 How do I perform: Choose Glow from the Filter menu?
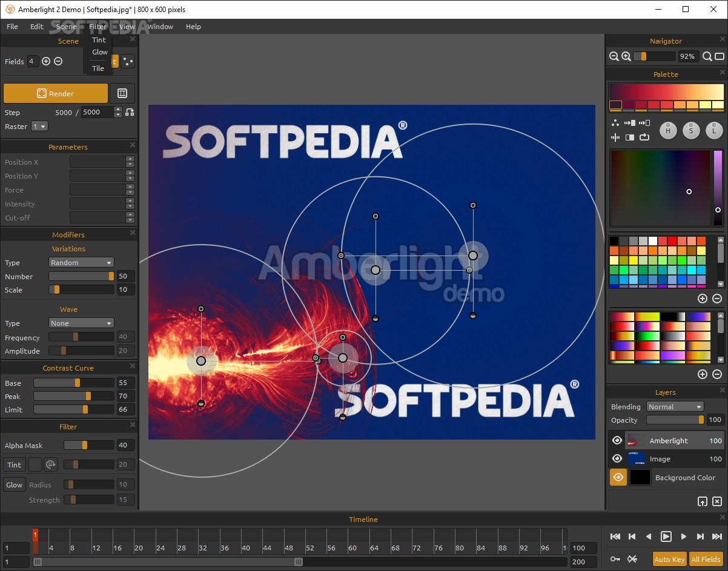tap(100, 52)
